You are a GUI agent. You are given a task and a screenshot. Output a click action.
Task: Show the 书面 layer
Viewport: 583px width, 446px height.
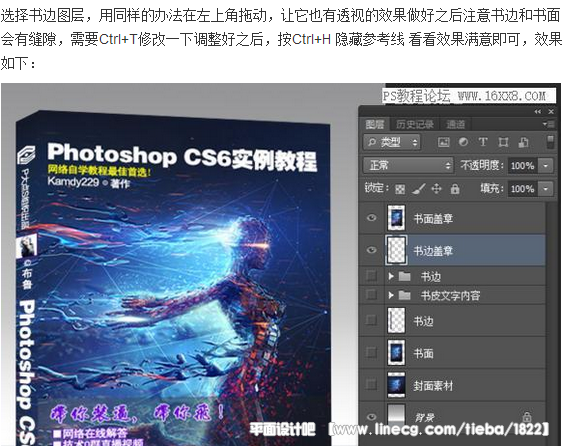pos(371,352)
